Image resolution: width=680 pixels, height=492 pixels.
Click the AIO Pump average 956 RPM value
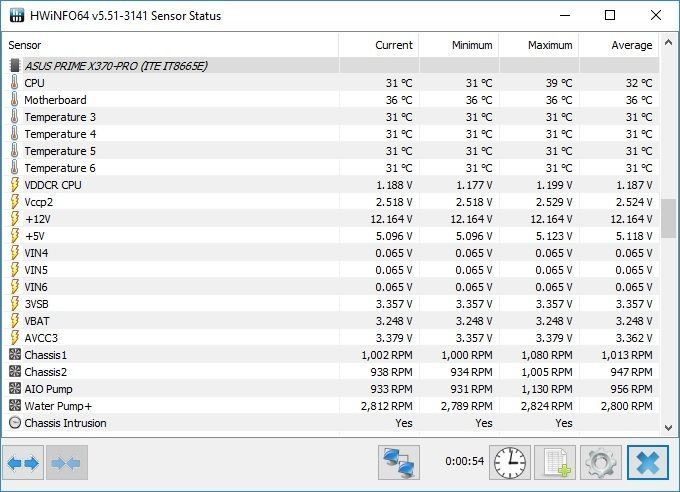click(x=631, y=388)
